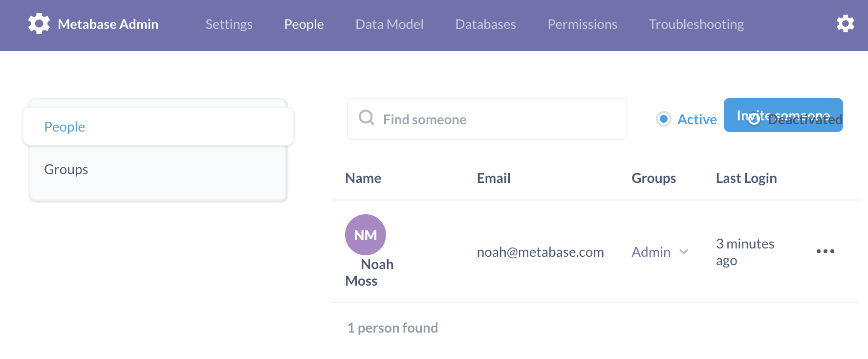This screenshot has width=868, height=359.
Task: Click Noah Moss's NM avatar
Action: [x=366, y=235]
